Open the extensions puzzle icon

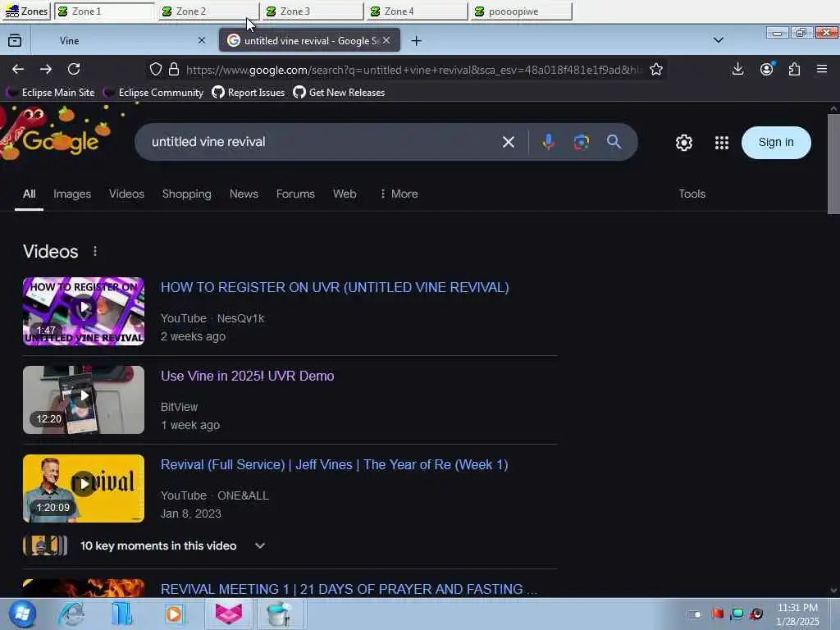click(x=794, y=69)
